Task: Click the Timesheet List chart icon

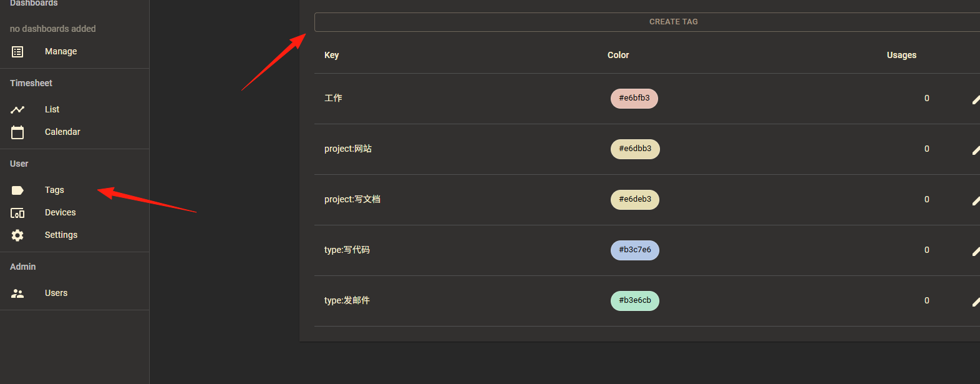Action: coord(17,110)
